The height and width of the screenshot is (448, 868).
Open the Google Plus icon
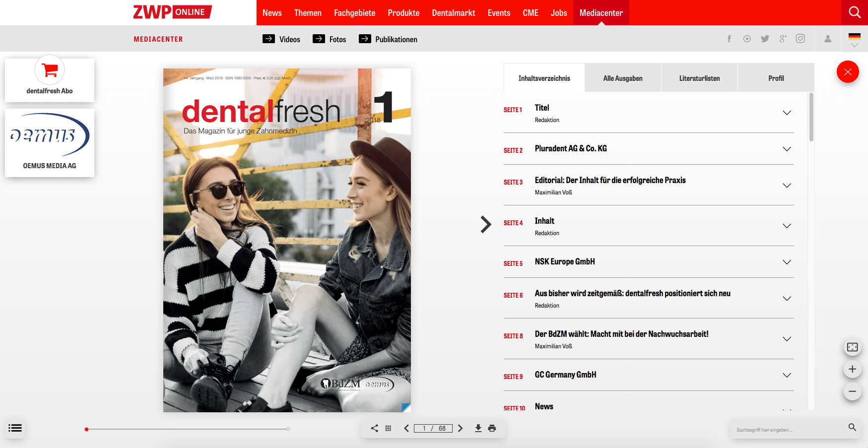[783, 39]
